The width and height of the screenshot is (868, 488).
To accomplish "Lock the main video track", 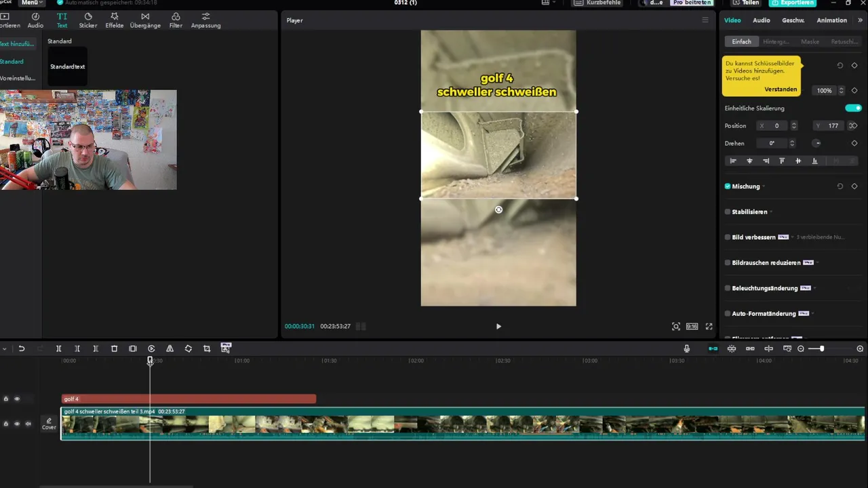I will (x=6, y=424).
